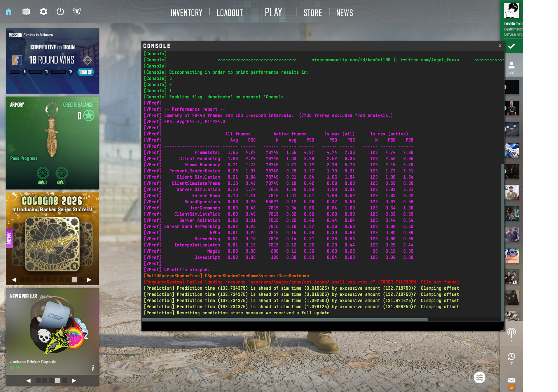Open the 18 Round Wins mission card
The width and height of the screenshot is (558, 392).
(52, 61)
